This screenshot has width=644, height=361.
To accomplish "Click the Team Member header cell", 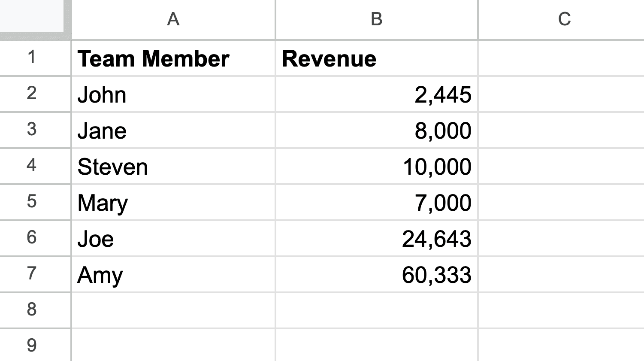I will [173, 59].
